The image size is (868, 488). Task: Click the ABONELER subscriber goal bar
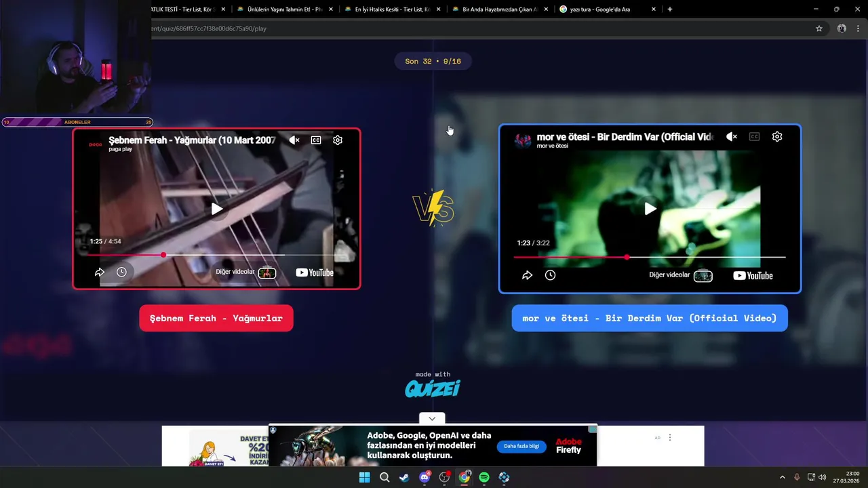click(x=77, y=122)
